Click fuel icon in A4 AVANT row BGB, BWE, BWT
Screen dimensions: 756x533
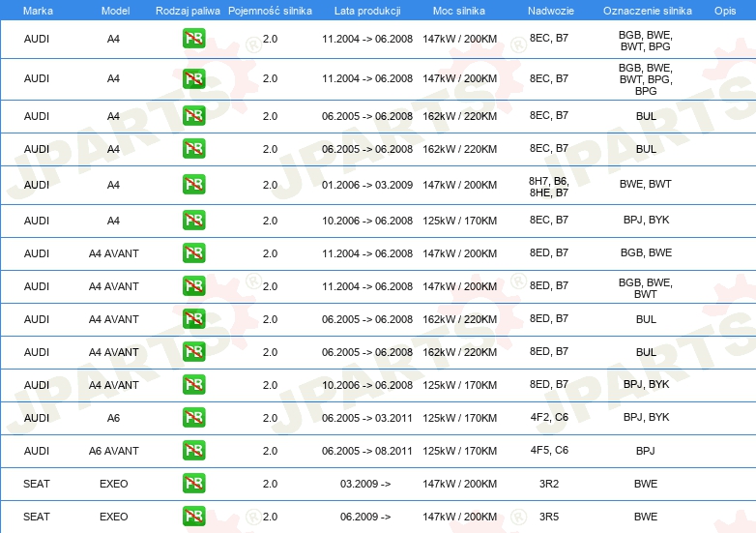pos(193,285)
